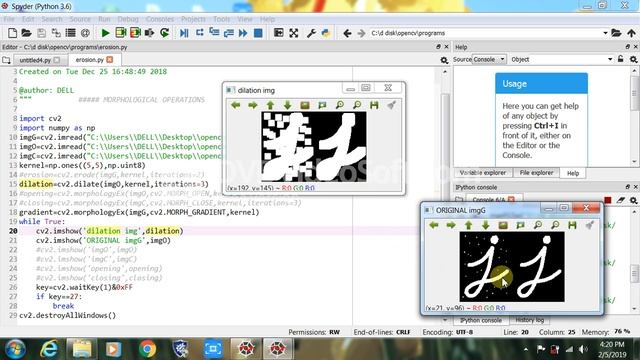Open the Help source Console dropdown
Viewport: 640px width, 360px height.
pyautogui.click(x=489, y=59)
